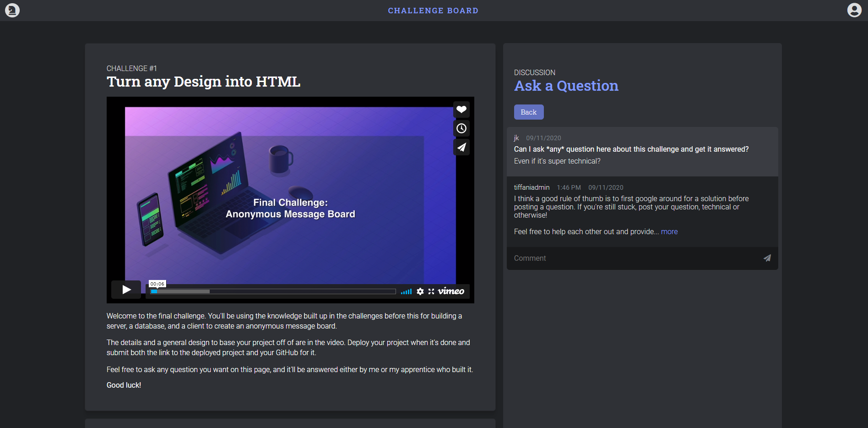Mute audio by clicking the volume bars
Image resolution: width=868 pixels, height=428 pixels.
point(406,291)
